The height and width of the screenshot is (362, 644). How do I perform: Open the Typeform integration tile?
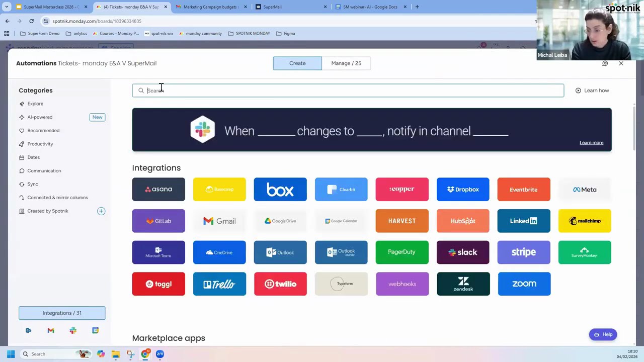tap(341, 284)
